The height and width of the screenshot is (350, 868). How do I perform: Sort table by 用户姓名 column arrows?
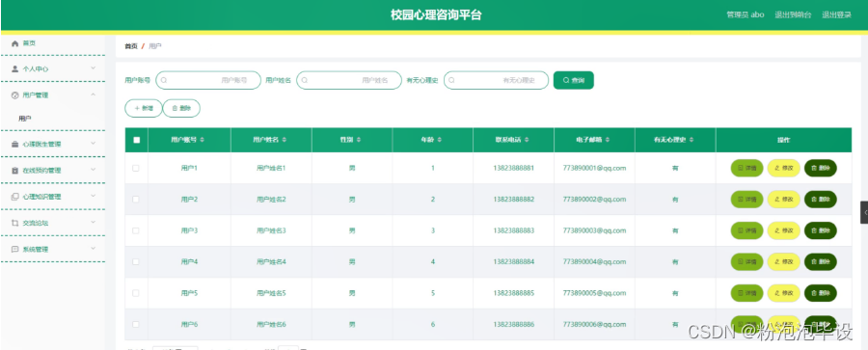pyautogui.click(x=284, y=140)
